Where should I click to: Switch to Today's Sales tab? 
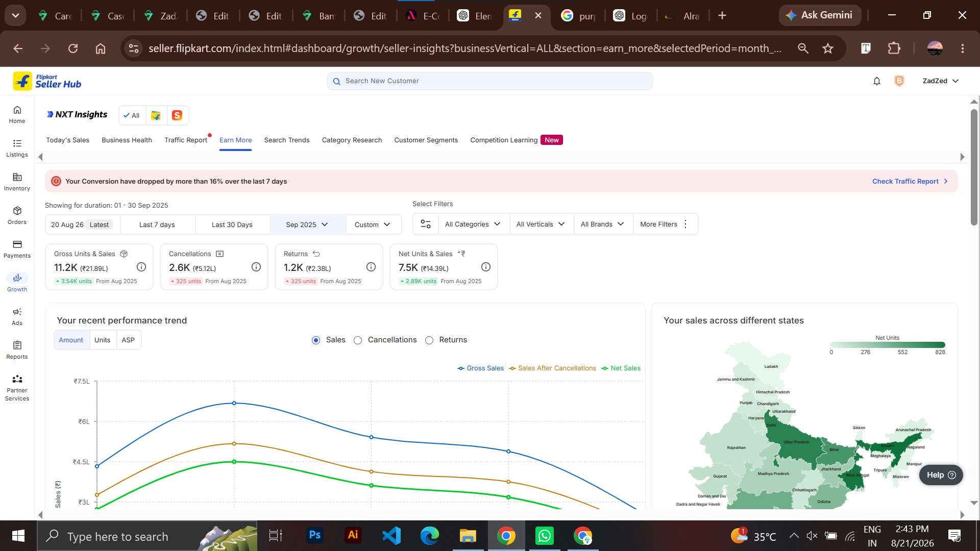(67, 140)
